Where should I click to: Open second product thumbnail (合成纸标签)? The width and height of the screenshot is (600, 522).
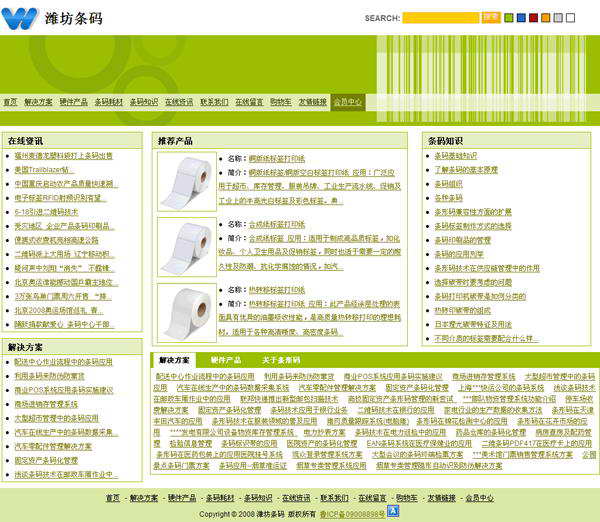point(187,247)
